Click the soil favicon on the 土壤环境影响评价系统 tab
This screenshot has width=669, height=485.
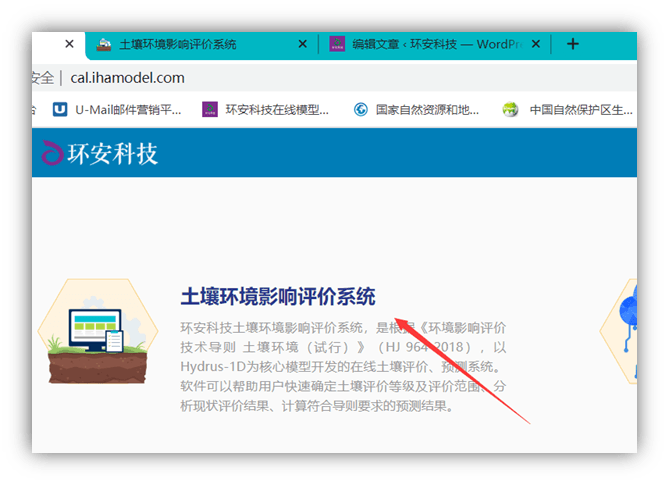pos(104,44)
